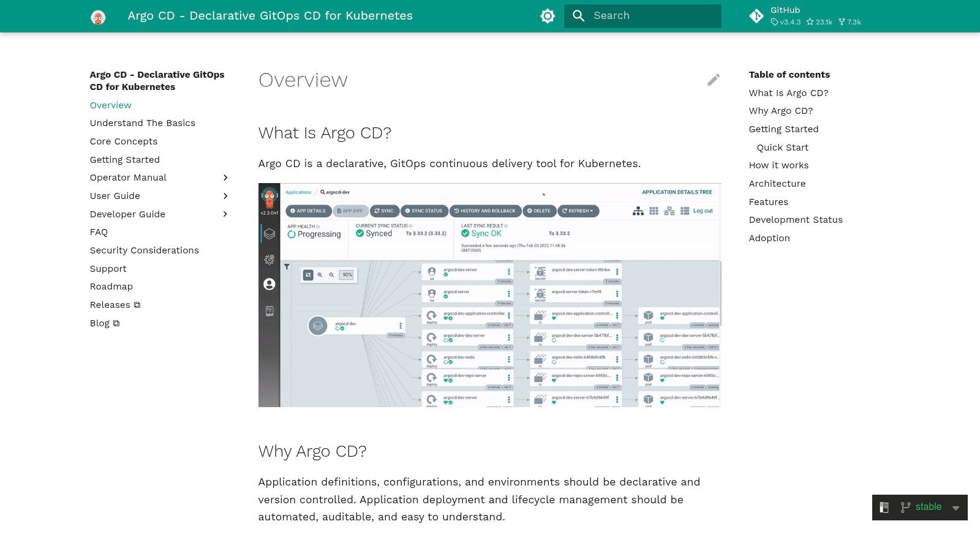Jump to Architecture in table of contents
This screenshot has width=980, height=551.
(x=777, y=184)
